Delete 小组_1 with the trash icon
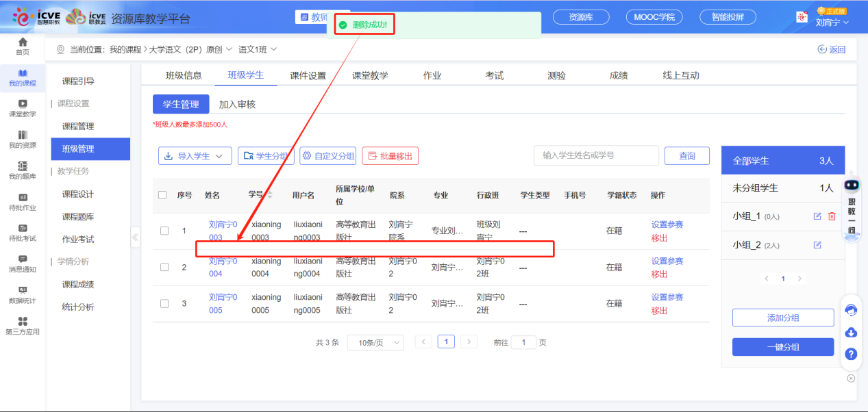The image size is (868, 412). tap(832, 216)
